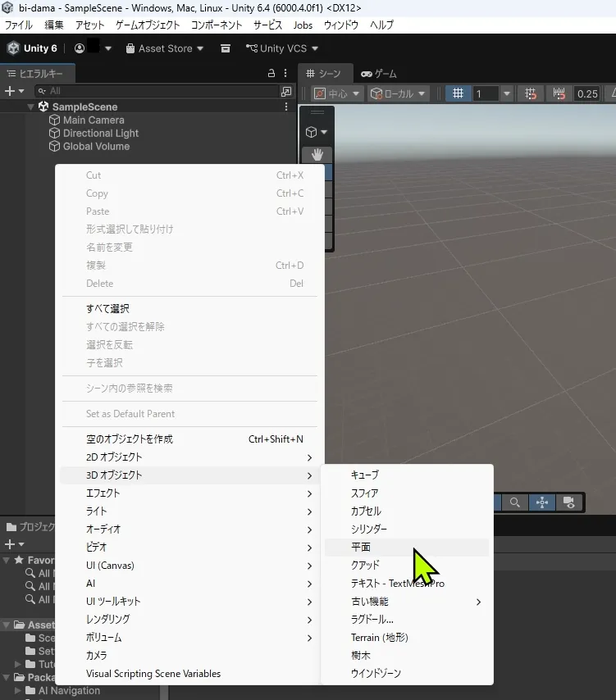The width and height of the screenshot is (616, 700).
Task: Select the Hand view tool
Action: (317, 154)
